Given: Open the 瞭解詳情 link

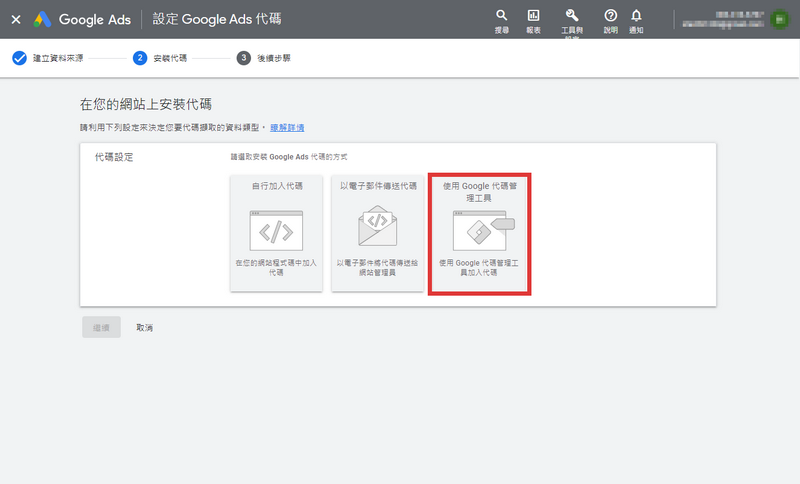Looking at the screenshot, I should [x=287, y=128].
